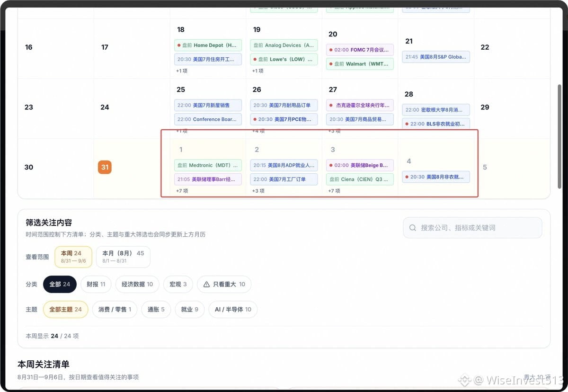Viewport: 568px width, 392px height.
Task: Click the warning triangle in 只看重大
Action: tap(206, 285)
